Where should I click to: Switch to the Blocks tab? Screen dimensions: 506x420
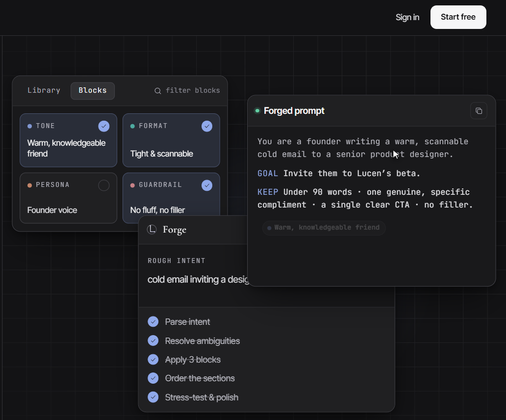pyautogui.click(x=93, y=91)
